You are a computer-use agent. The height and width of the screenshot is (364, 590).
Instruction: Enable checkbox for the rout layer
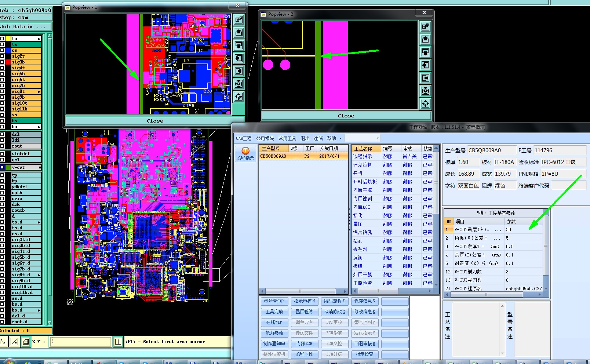click(2, 146)
